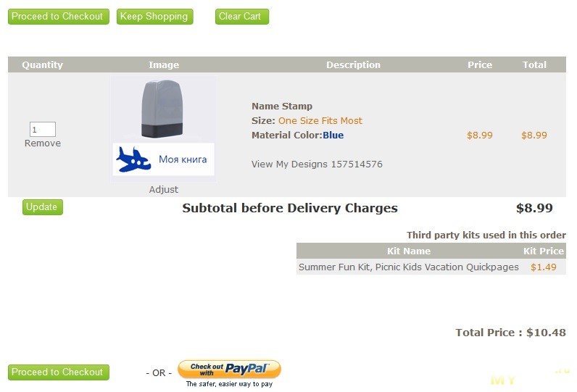577x392 pixels.
Task: Open View My Designs 157514576
Action: click(317, 164)
